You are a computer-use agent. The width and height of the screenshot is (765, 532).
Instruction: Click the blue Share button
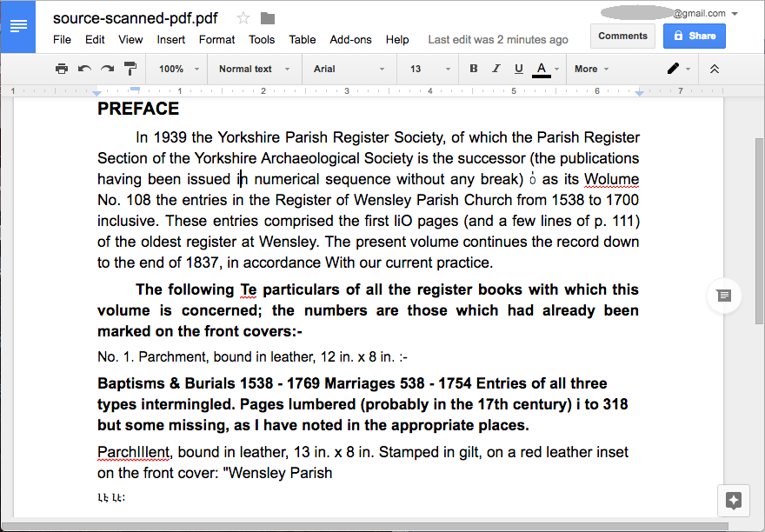(x=694, y=36)
